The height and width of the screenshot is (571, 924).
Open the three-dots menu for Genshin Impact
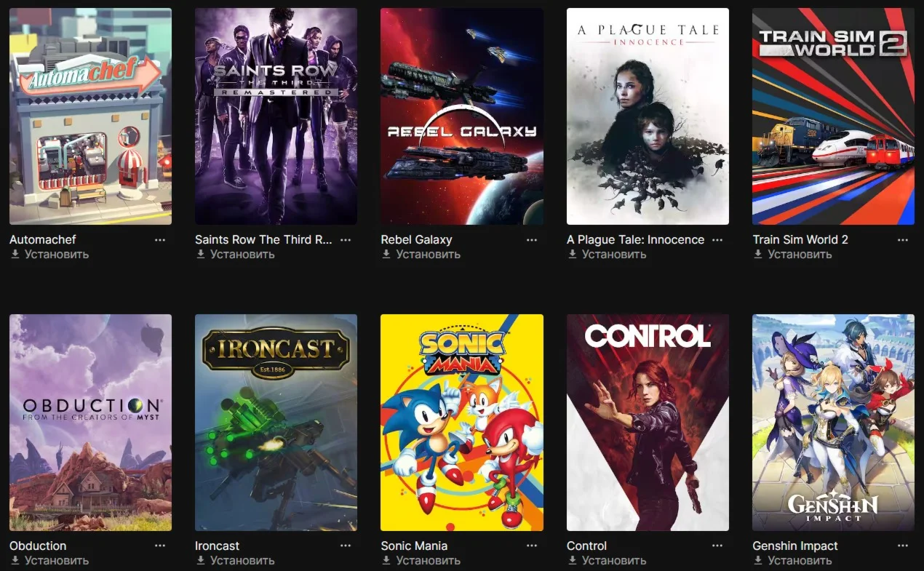(903, 546)
